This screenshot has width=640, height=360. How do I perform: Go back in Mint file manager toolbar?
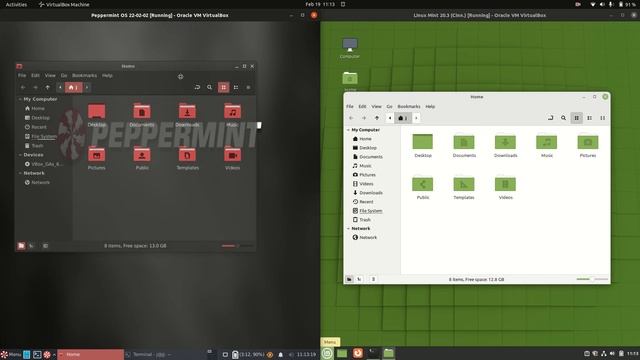pyautogui.click(x=351, y=118)
